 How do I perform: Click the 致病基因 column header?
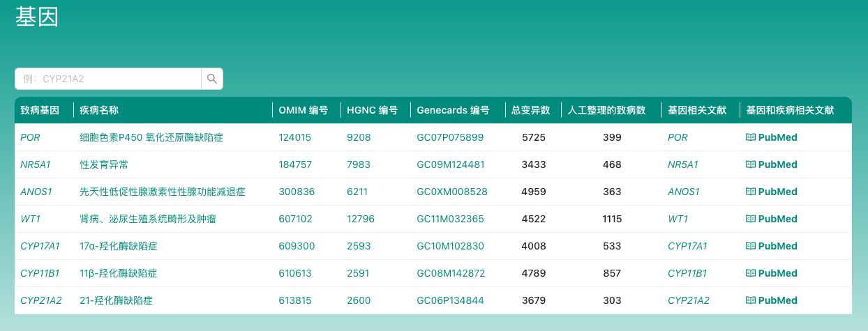pos(40,110)
